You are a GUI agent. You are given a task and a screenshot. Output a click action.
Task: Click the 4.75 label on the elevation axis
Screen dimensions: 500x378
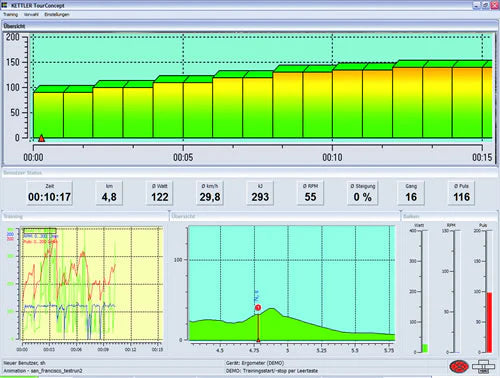[x=254, y=350]
